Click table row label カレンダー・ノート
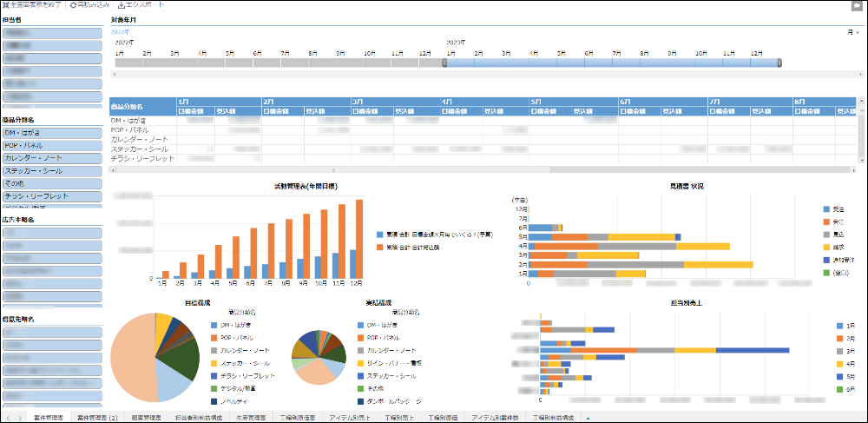 coord(140,140)
